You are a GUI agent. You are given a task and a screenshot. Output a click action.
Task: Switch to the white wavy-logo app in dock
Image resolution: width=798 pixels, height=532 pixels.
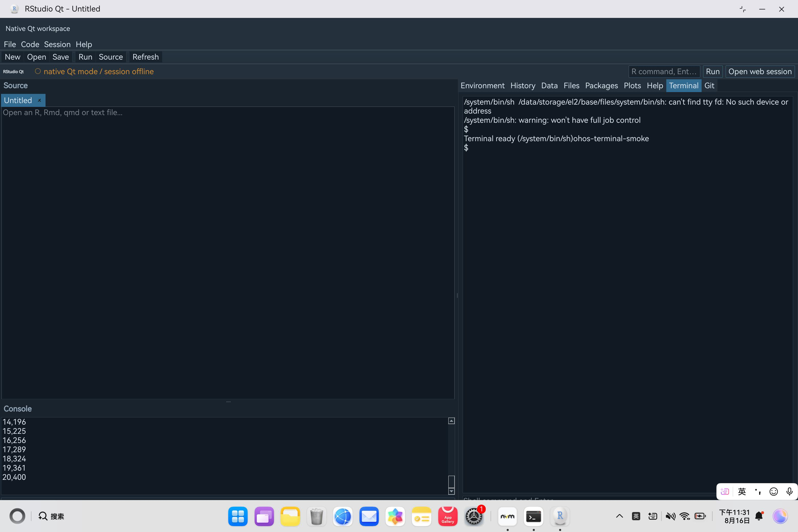click(x=507, y=516)
